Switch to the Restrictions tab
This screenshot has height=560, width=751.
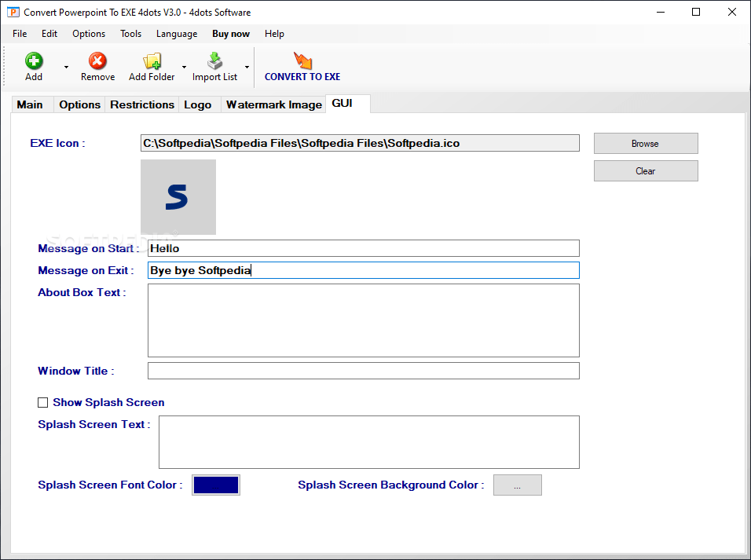click(x=142, y=104)
